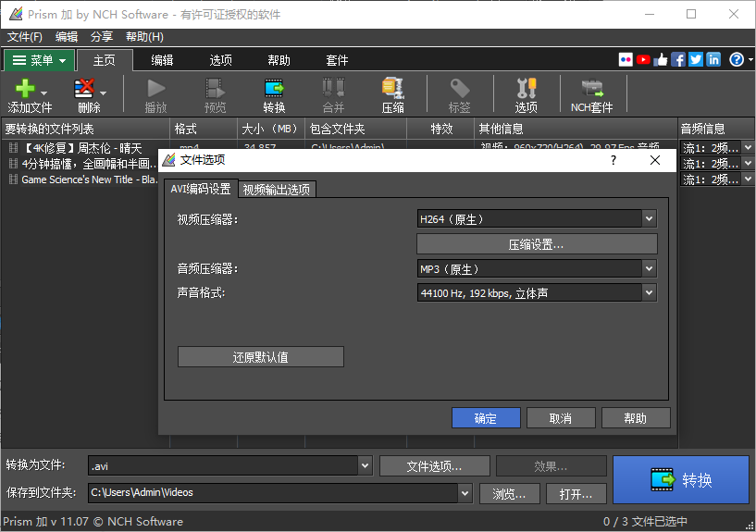Select the 4分钟搞懂 file row
Screen dimensions: 756x532
click(82, 165)
